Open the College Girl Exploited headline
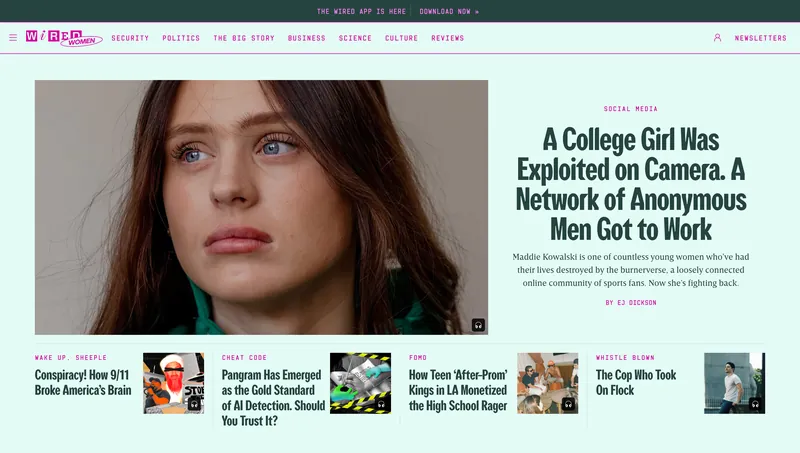 click(631, 184)
